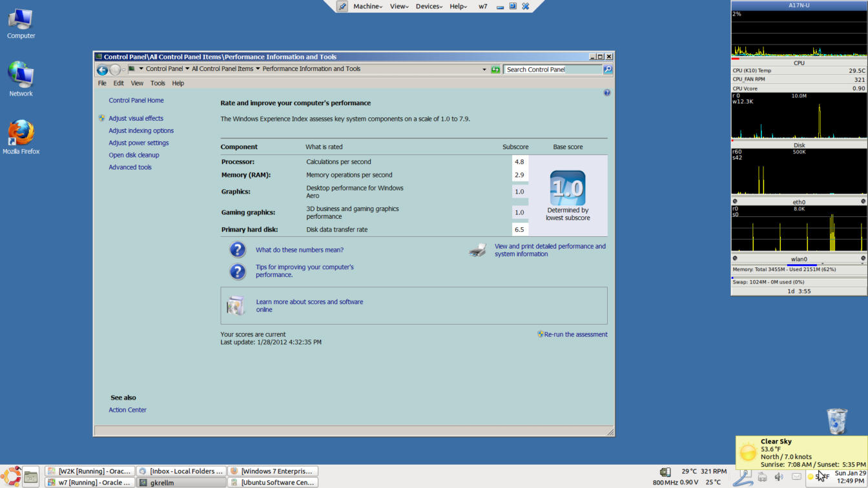Image resolution: width=868 pixels, height=488 pixels.
Task: Click What do these numbers mean link
Action: click(x=300, y=250)
